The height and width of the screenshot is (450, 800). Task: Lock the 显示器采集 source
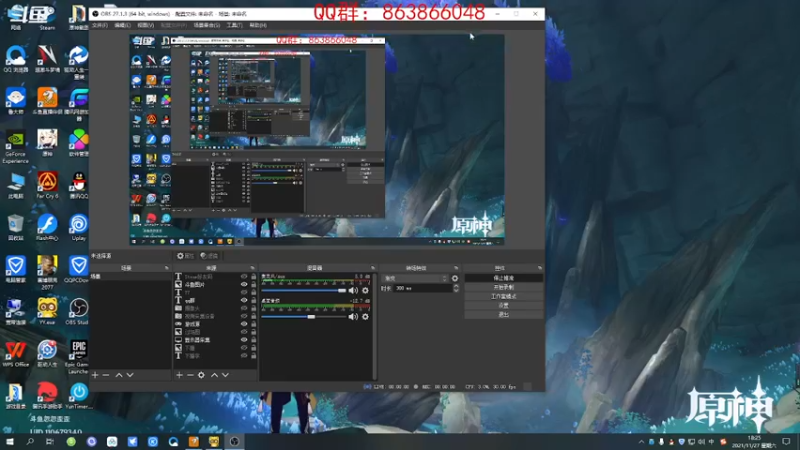254,340
